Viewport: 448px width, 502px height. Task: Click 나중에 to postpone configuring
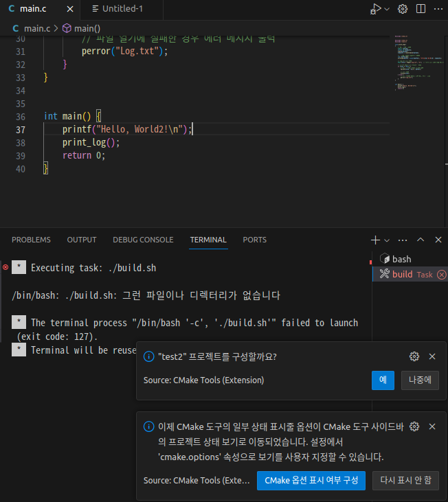[420, 380]
